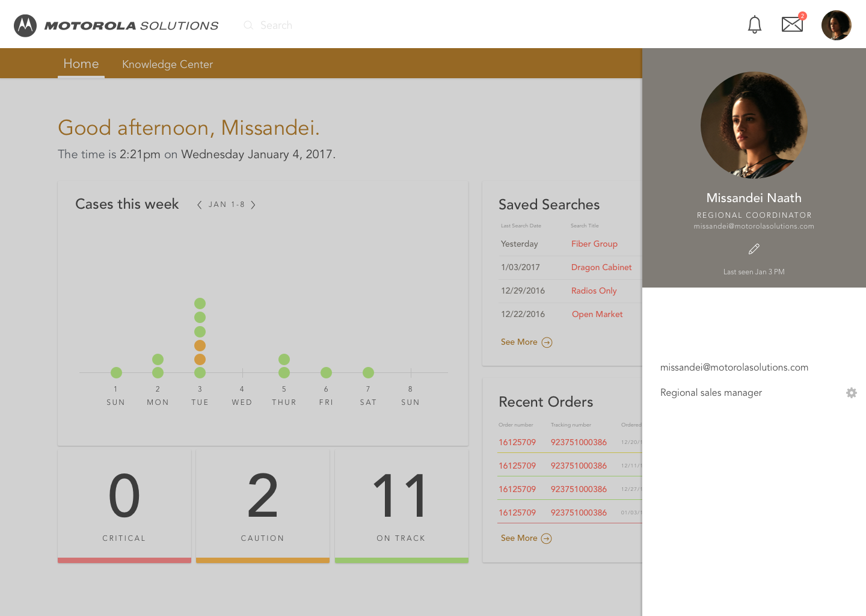Click the green dot on Saturday 7
The image size is (866, 616).
point(369,372)
